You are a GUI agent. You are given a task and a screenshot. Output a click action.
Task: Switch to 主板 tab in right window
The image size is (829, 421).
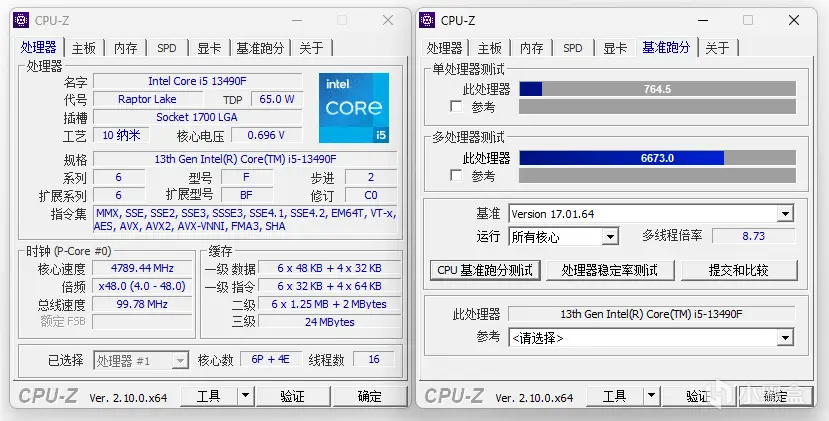click(x=490, y=48)
